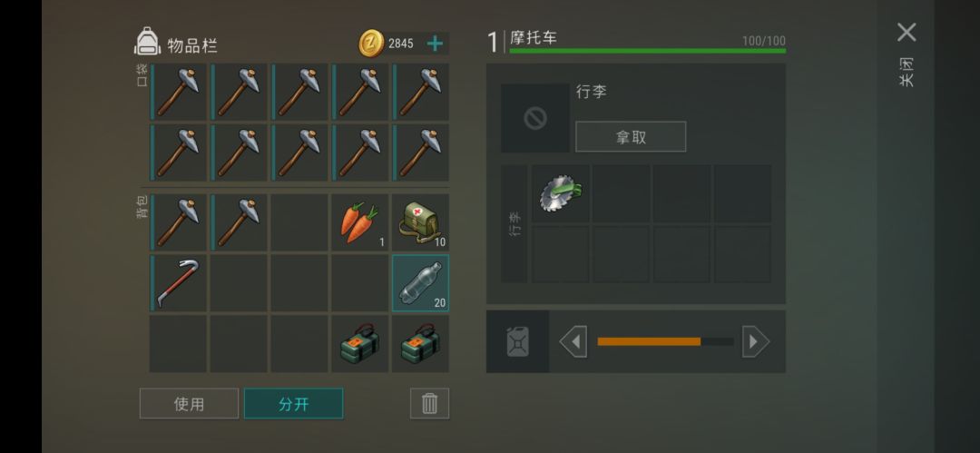Add coins with the plus button
Screen dimensions: 980x453
435,44
